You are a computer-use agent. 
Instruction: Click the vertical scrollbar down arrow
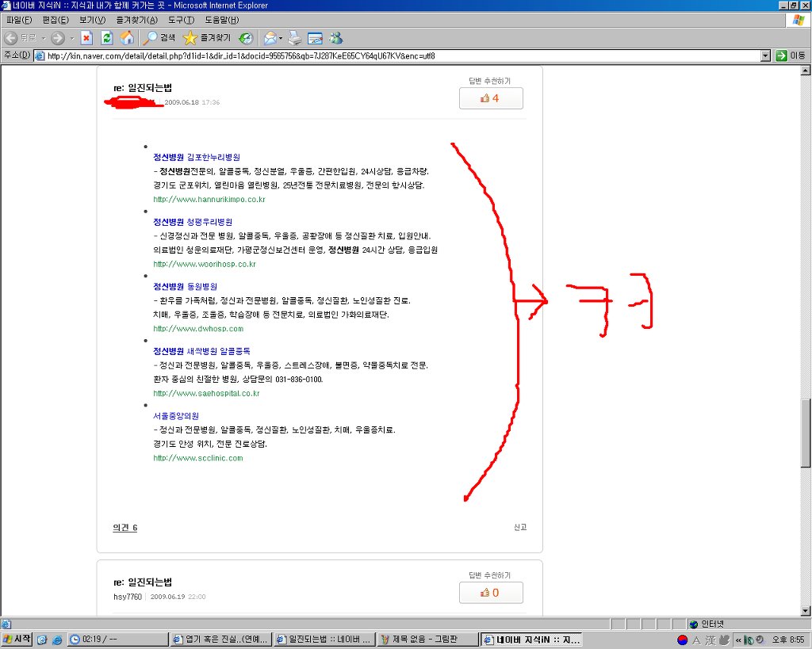click(x=806, y=611)
